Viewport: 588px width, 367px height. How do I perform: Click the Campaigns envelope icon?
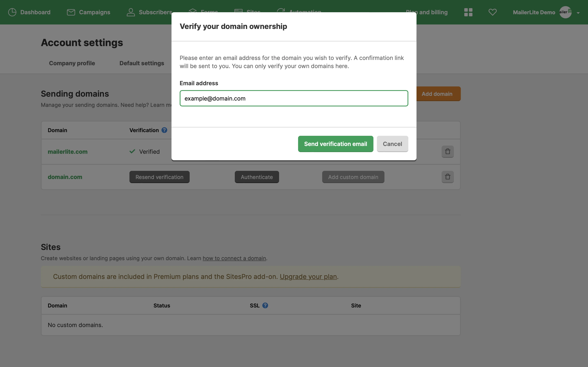[71, 12]
